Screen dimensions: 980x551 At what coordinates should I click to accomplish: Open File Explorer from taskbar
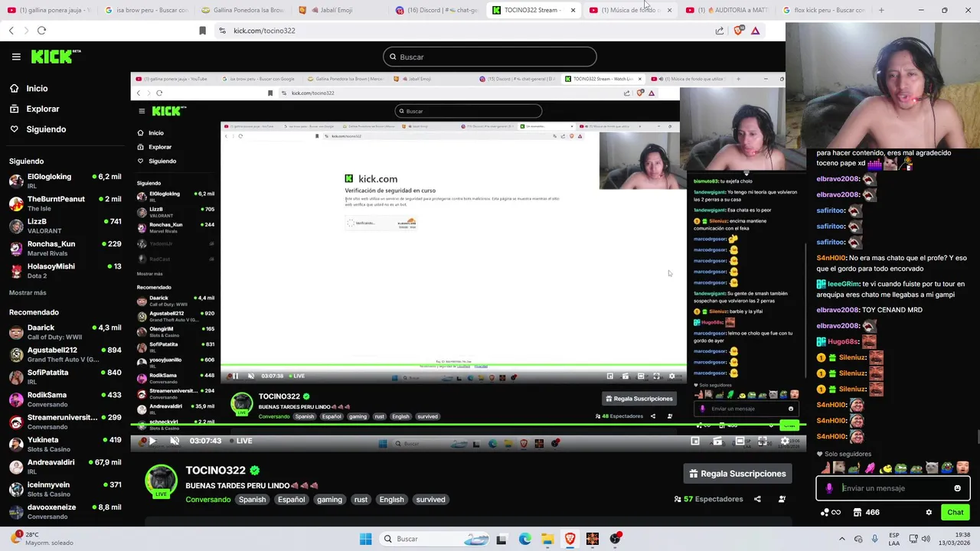coord(547,539)
